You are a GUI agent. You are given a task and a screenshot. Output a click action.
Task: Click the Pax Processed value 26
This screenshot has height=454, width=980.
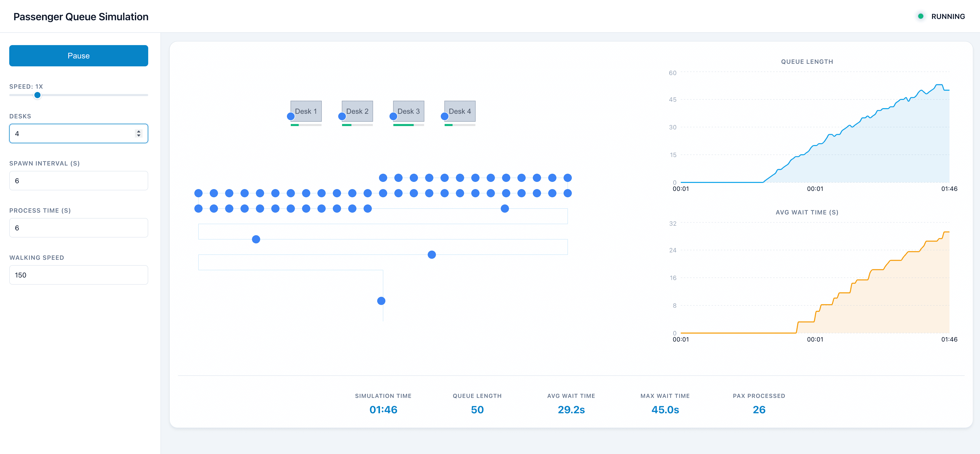[758, 409]
